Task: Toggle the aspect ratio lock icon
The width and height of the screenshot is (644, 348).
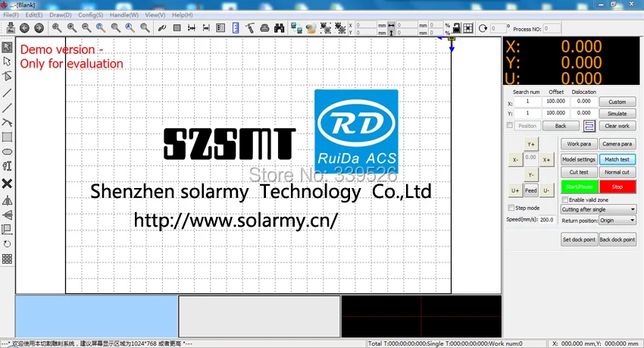Action: pyautogui.click(x=456, y=28)
